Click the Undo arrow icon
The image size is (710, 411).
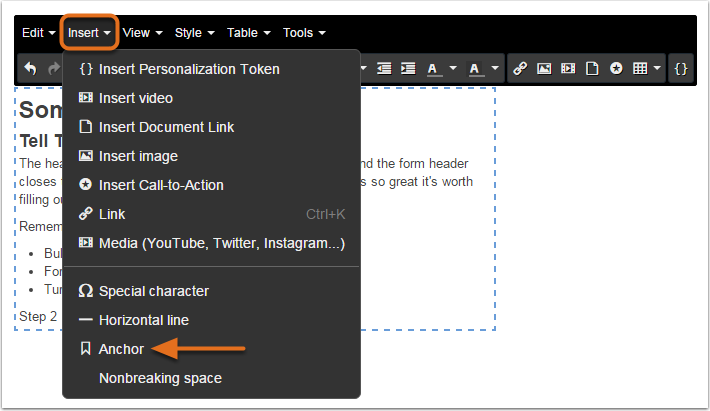pyautogui.click(x=30, y=69)
